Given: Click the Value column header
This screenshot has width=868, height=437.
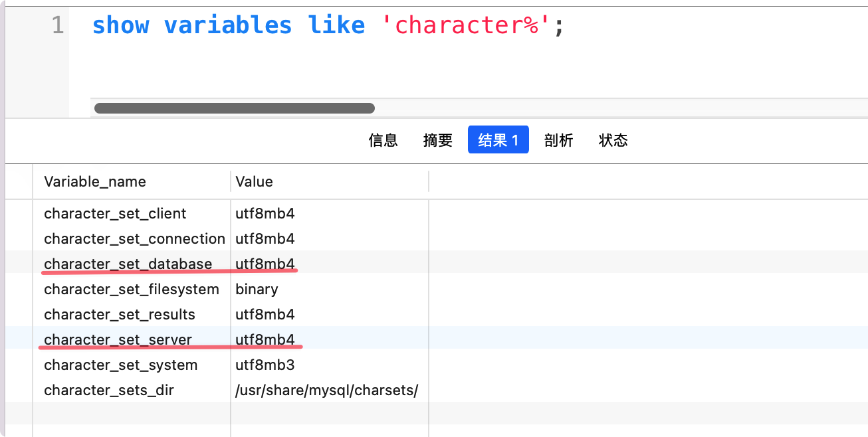Looking at the screenshot, I should click(254, 181).
